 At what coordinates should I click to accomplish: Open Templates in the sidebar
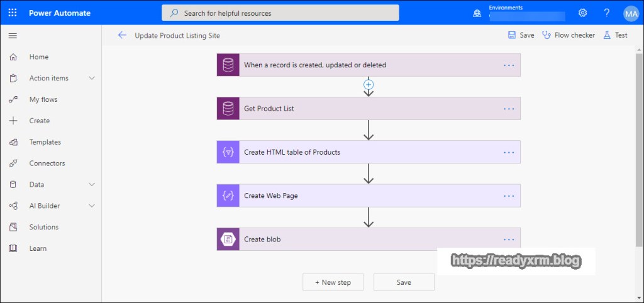pyautogui.click(x=45, y=142)
